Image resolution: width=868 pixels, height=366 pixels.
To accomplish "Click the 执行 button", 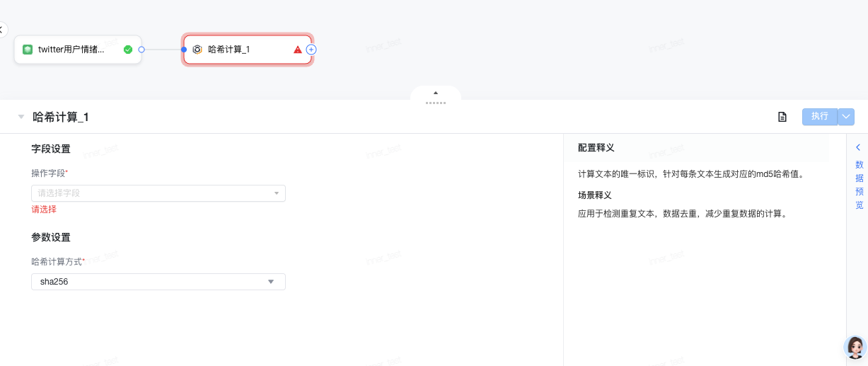I will (819, 117).
